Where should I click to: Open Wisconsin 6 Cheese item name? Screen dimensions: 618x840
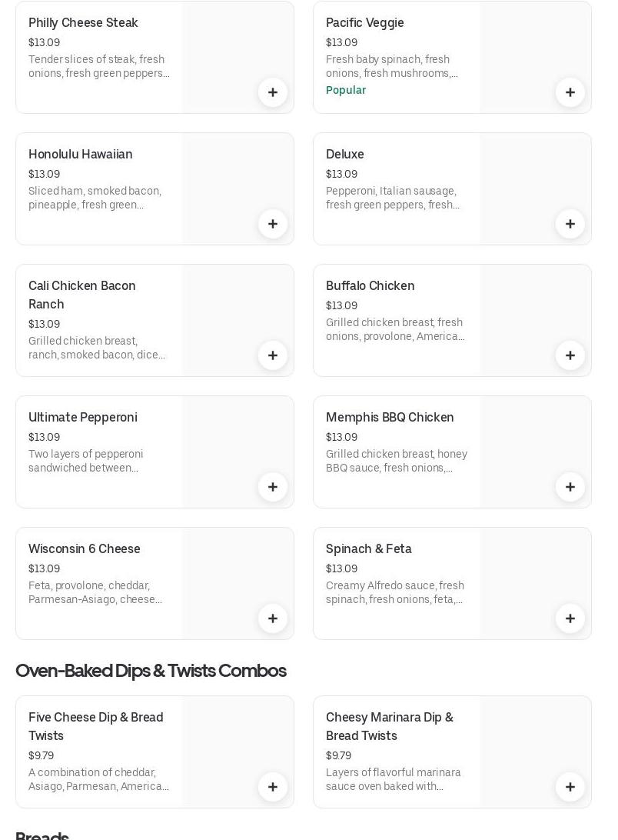pos(85,549)
